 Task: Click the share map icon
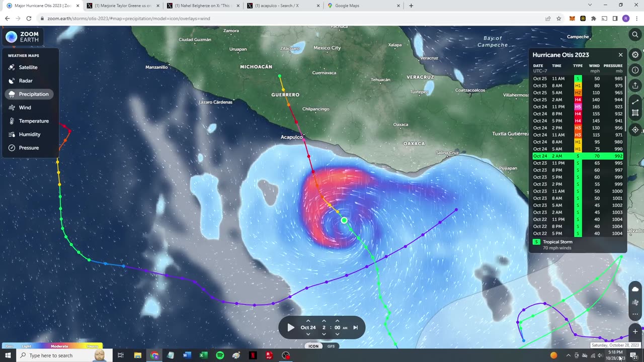635,85
